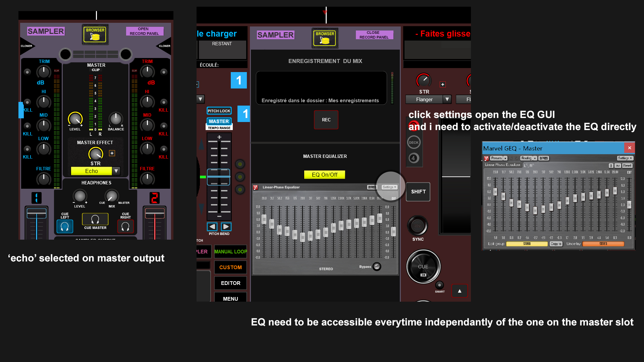Image resolution: width=644 pixels, height=362 pixels.
Task: Click Copy to in Marvel GEQ
Action: [x=556, y=244]
